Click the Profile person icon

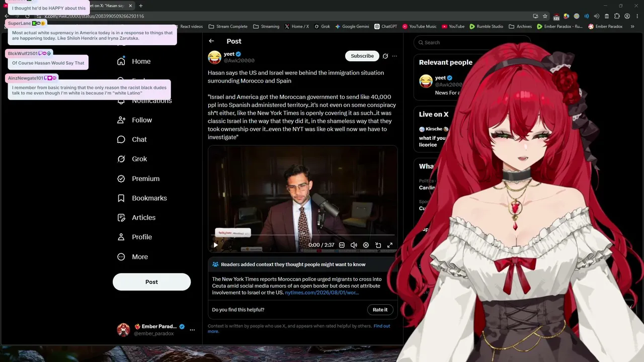[121, 237]
